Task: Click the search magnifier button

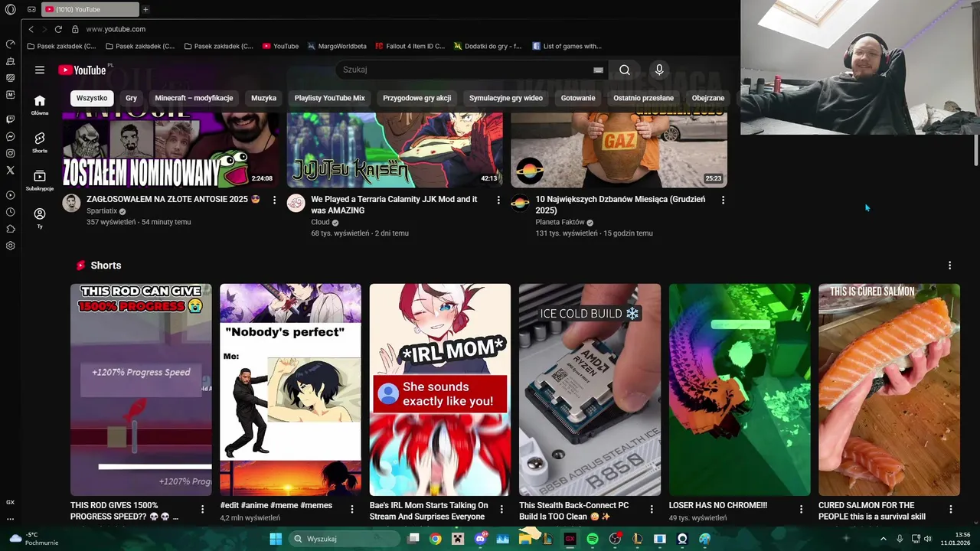Action: point(625,70)
